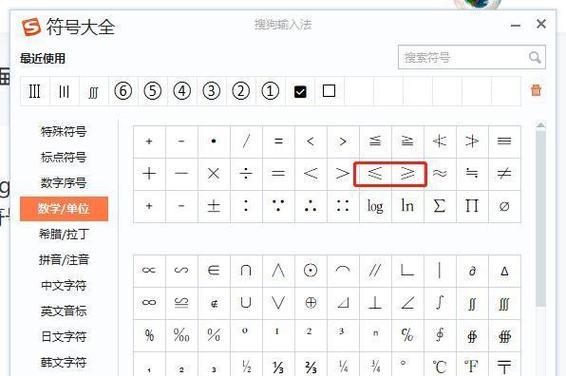This screenshot has height=376, width=566.
Task: Open the 希腊/拉丁 category
Action: 64,234
